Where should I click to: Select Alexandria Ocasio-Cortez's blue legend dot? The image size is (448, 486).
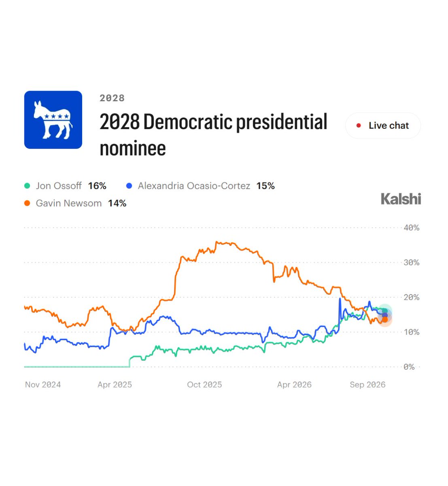(129, 186)
